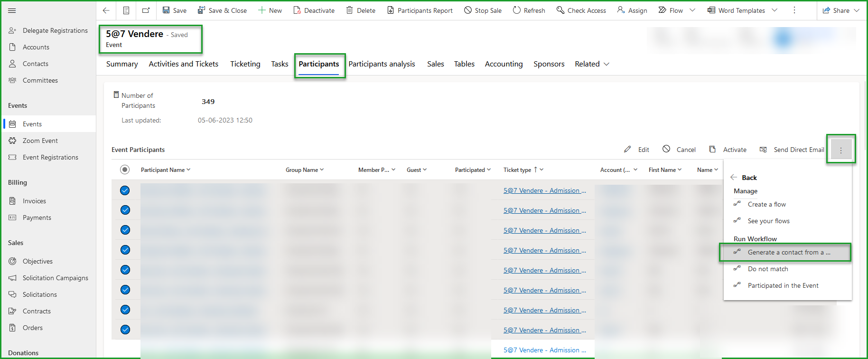868x359 pixels.
Task: Open Solicitation Campaigns in sidebar
Action: [55, 278]
